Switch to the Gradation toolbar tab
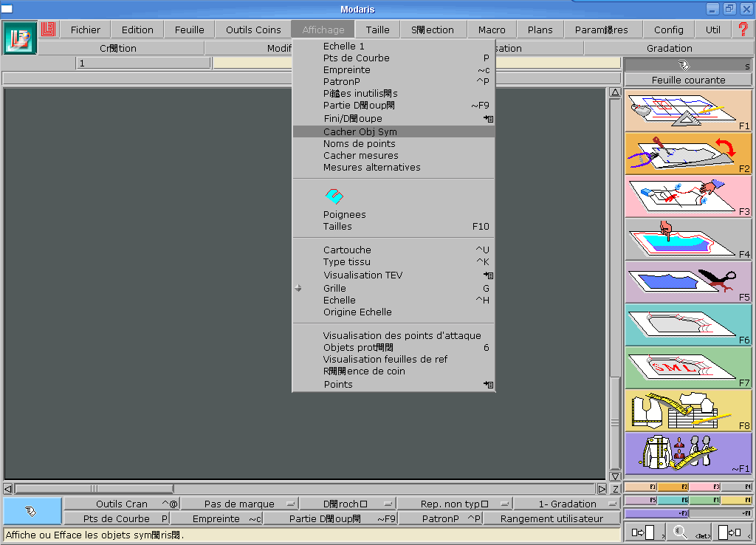Screen dimensions: 756x545 [x=669, y=48]
